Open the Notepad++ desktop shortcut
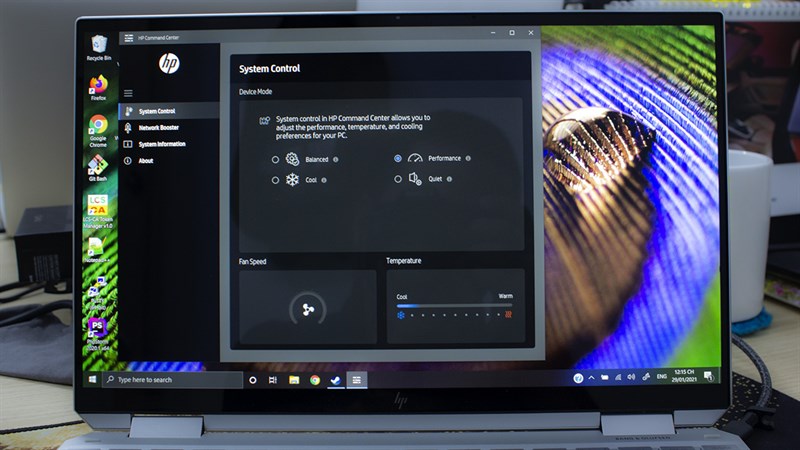800x450 pixels. tap(96, 250)
